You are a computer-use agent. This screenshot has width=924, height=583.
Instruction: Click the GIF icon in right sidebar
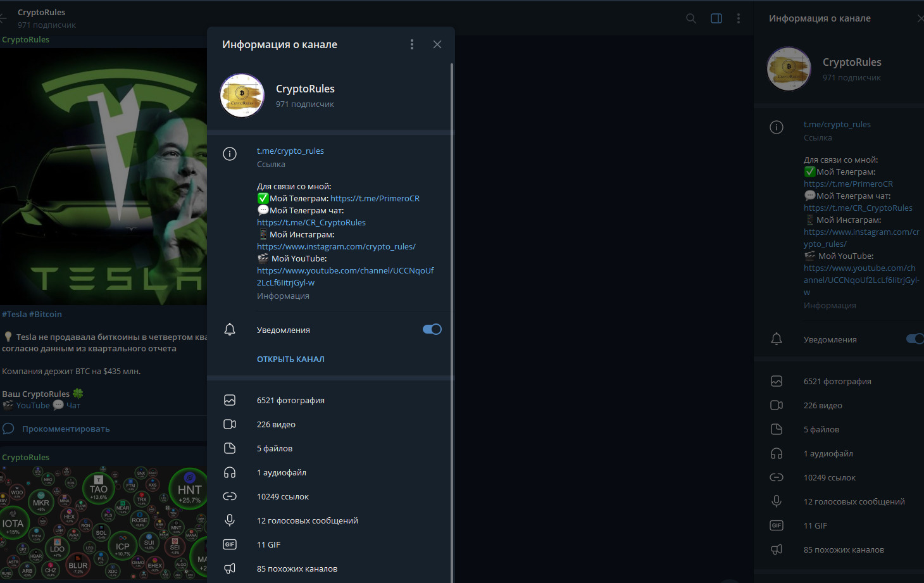click(777, 525)
